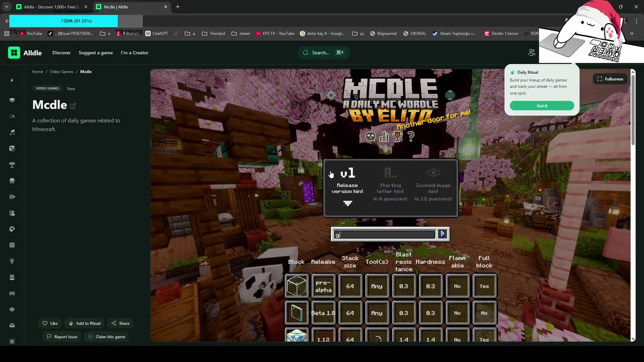The width and height of the screenshot is (644, 362).
Task: Submit guess with the arrow button
Action: pos(443,234)
